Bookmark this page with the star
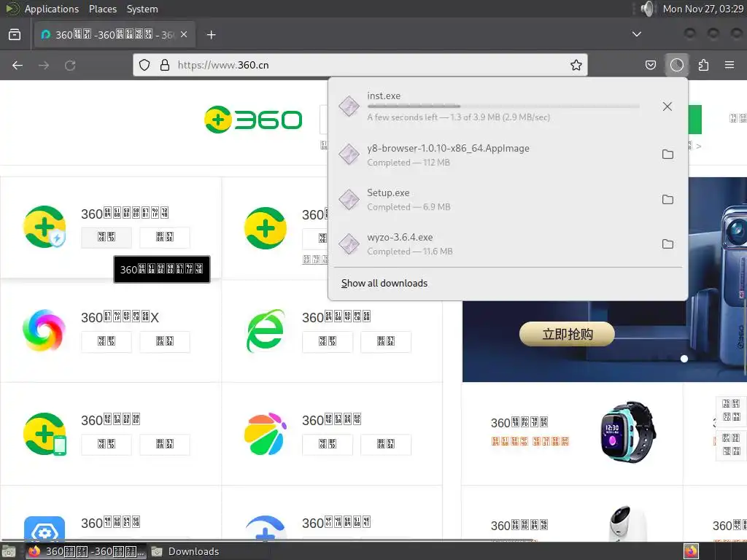Screen dimensions: 747x560 point(576,65)
